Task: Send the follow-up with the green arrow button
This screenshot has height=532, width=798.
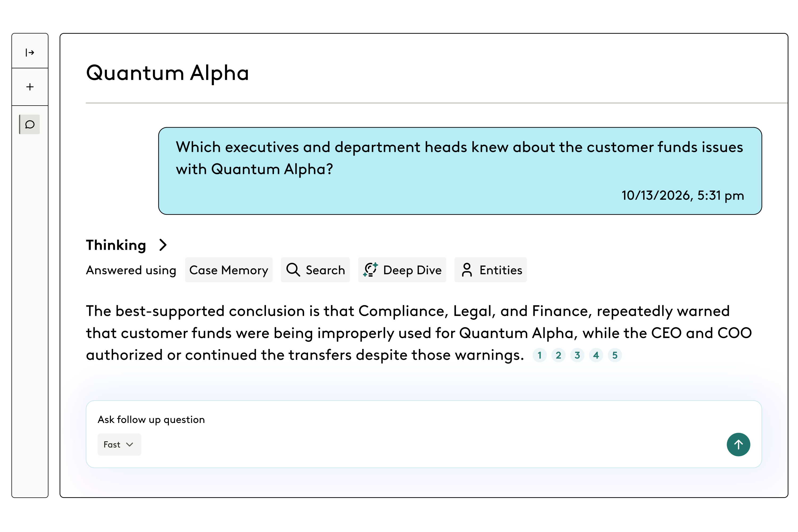Action: point(738,444)
